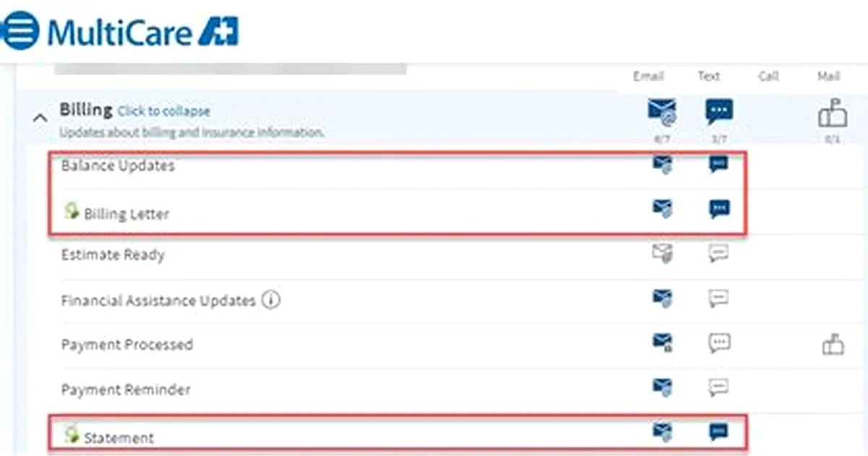Toggle email for Statement row

point(662,432)
